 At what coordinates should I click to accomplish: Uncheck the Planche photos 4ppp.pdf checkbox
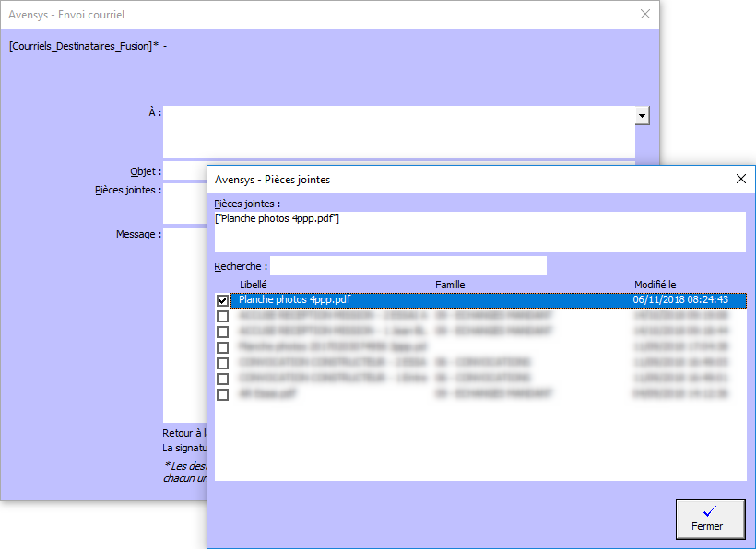click(222, 300)
